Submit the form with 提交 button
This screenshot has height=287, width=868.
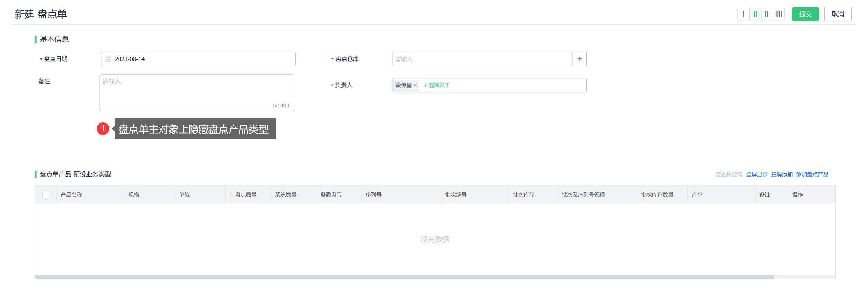point(805,14)
